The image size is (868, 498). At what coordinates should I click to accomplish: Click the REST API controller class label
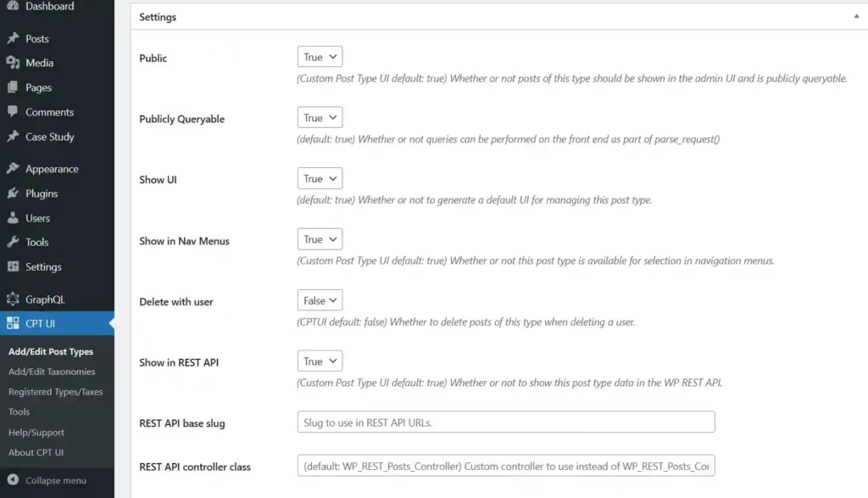click(x=194, y=467)
